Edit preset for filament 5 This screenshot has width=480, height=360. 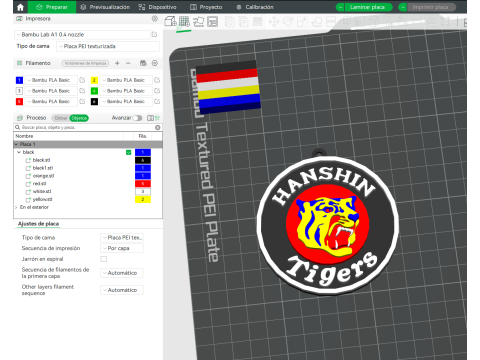point(82,101)
